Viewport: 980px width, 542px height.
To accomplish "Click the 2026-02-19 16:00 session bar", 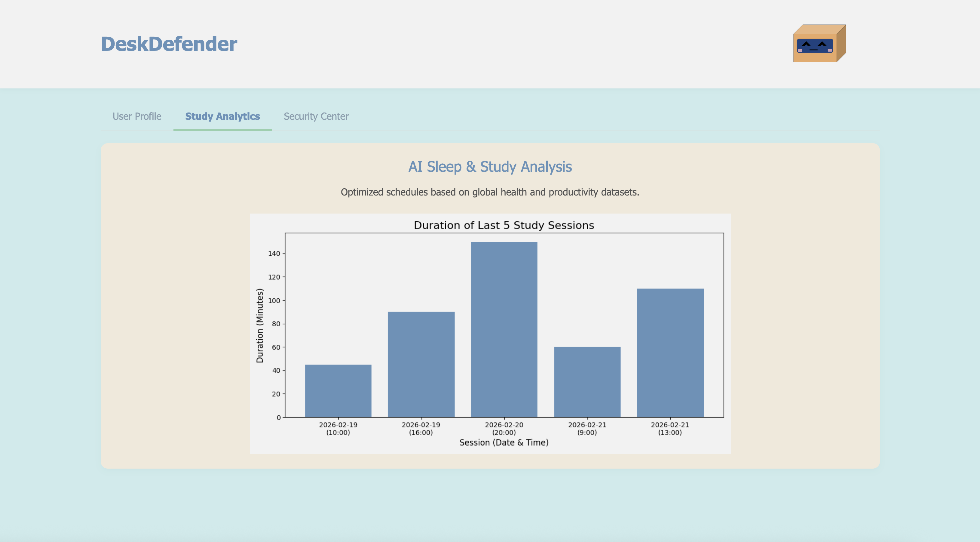I will (x=421, y=364).
